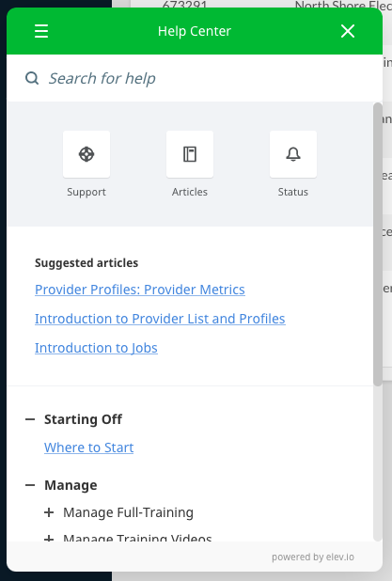This screenshot has width=392, height=581.
Task: Open the Articles book icon
Action: 190,154
